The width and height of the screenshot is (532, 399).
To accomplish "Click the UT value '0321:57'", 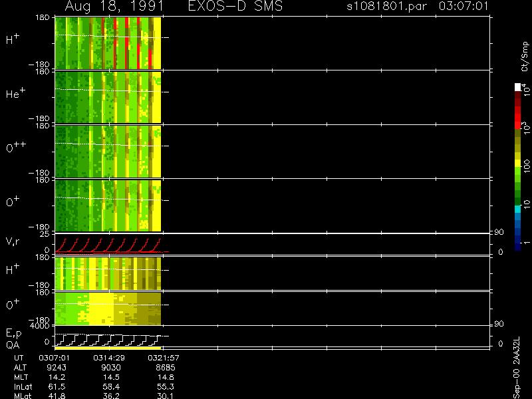I will (x=163, y=358).
